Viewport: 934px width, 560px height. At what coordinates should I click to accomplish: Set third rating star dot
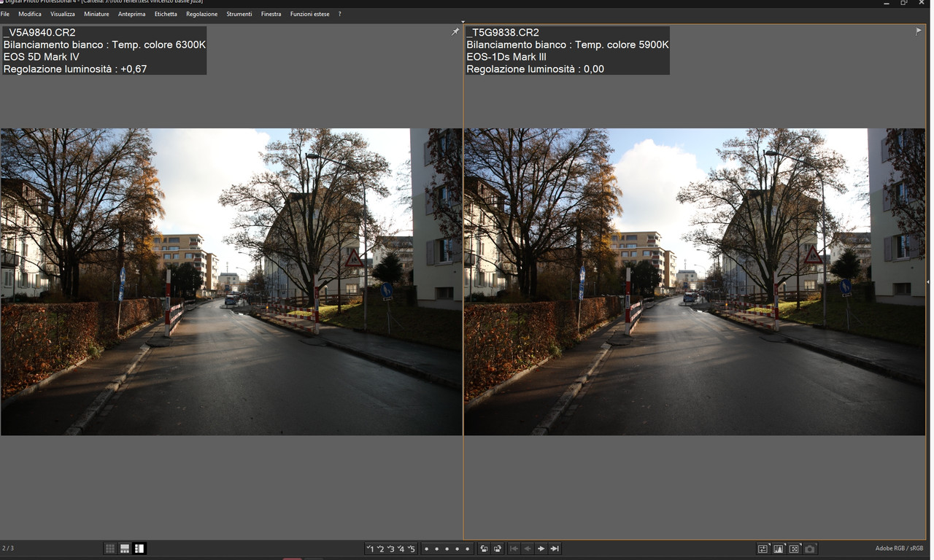click(x=447, y=548)
